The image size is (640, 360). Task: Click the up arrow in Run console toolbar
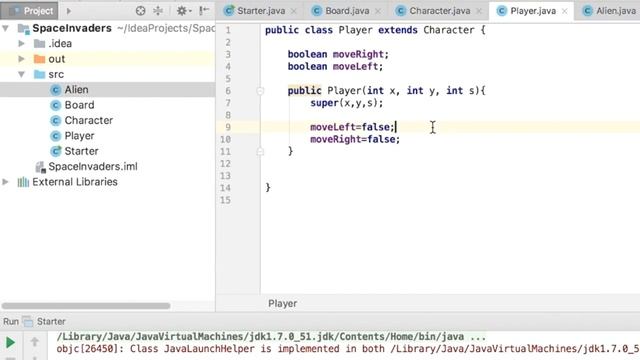[35, 342]
